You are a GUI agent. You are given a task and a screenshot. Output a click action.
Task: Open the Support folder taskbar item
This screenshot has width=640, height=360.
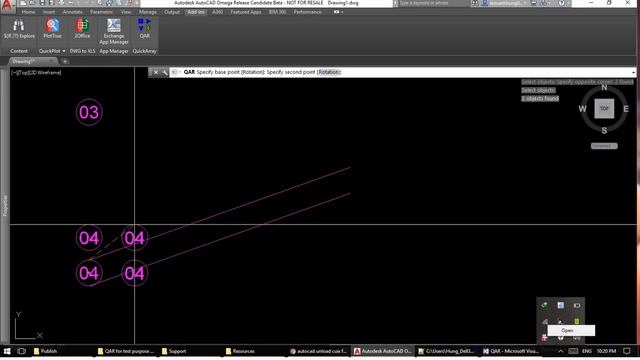coord(174,351)
